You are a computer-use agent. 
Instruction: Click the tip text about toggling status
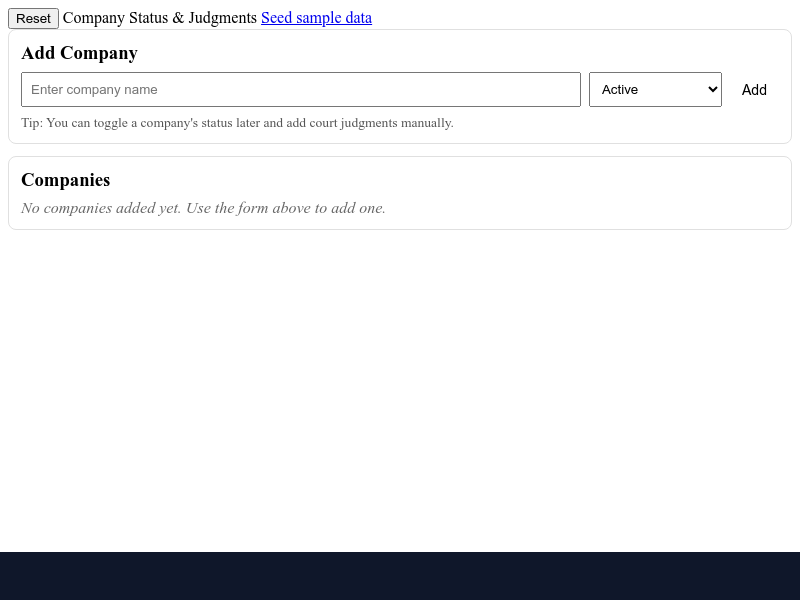[237, 122]
